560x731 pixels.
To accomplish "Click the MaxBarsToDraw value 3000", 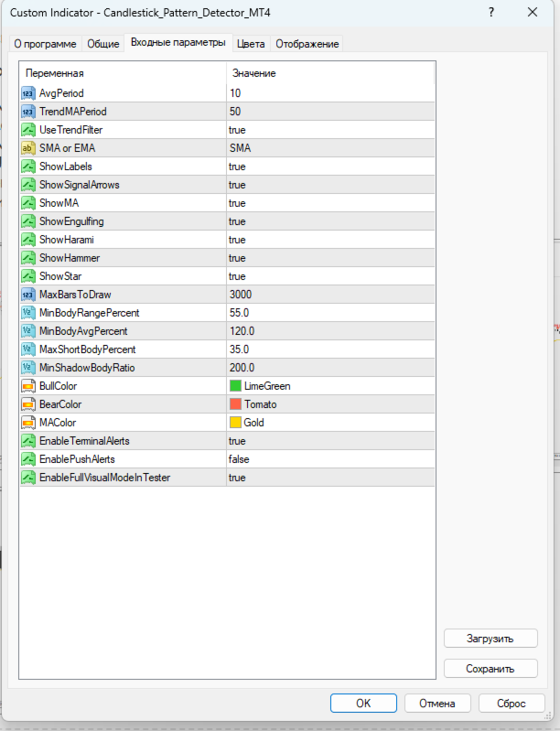I will coord(241,295).
